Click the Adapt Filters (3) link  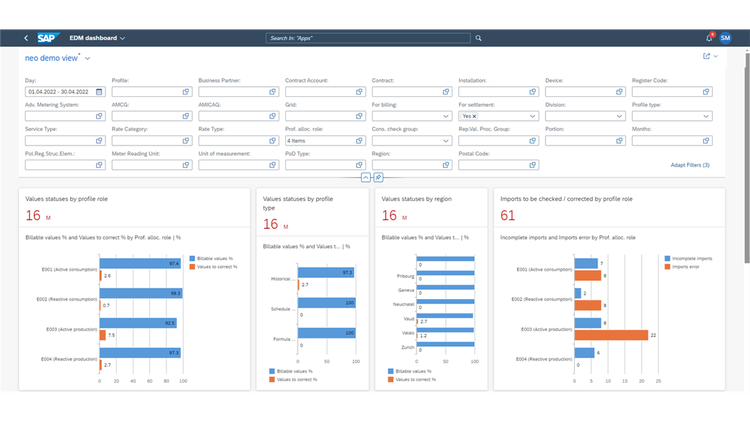pos(690,165)
